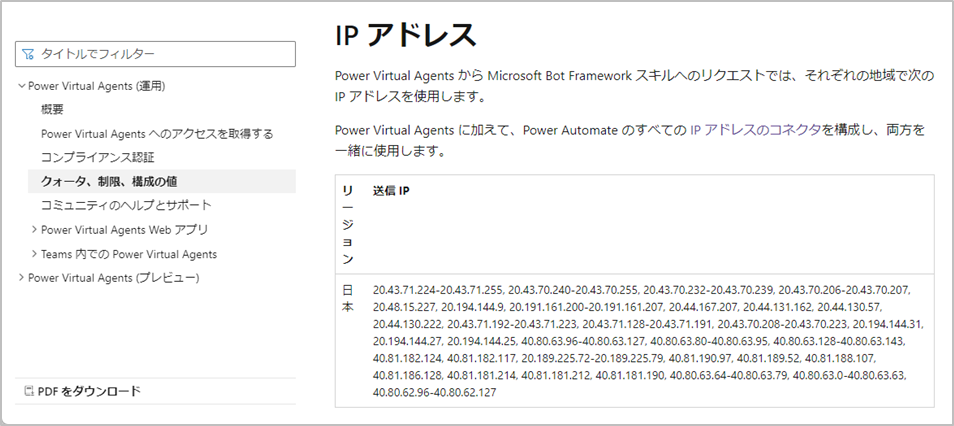Open コミュニティのヘルプとサポート page
The image size is (954, 426).
(x=126, y=205)
